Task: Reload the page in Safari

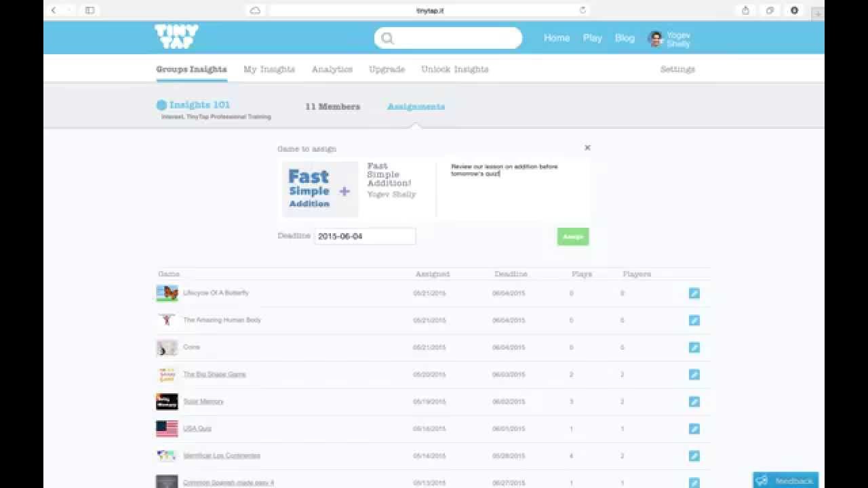Action: (583, 10)
